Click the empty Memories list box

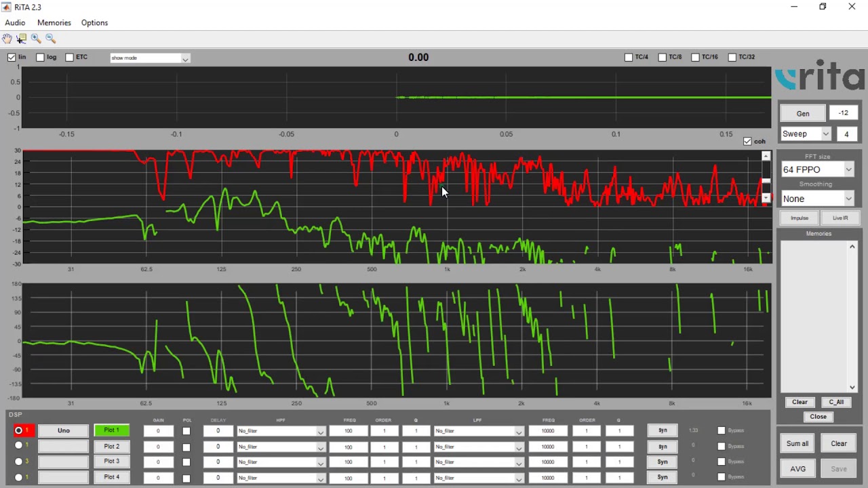click(814, 317)
